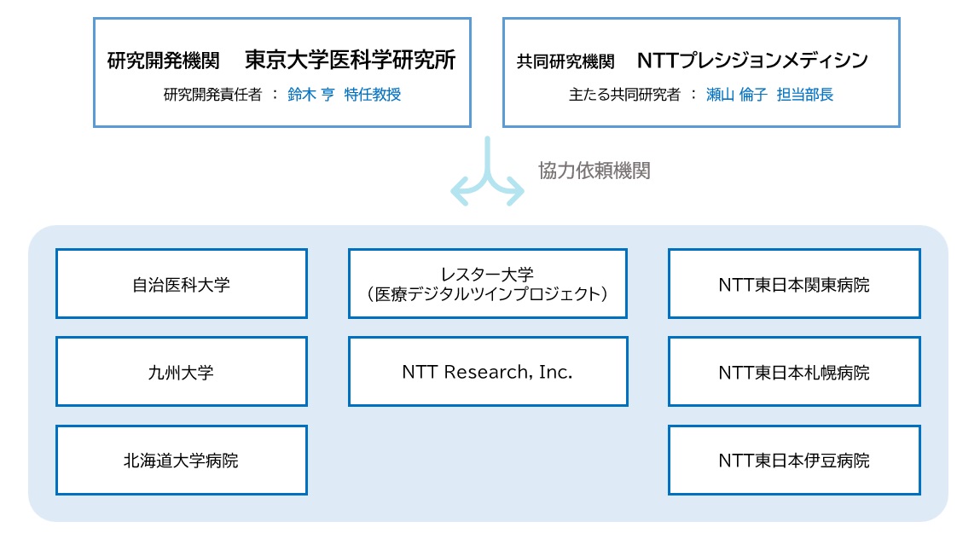Image resolution: width=980 pixels, height=539 pixels.
Task: Select the 自治医科大学 box
Action: pos(182,284)
